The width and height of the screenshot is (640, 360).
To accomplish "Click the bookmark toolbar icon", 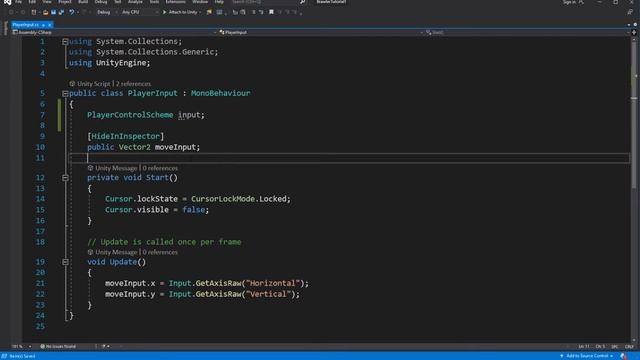I will [271, 12].
